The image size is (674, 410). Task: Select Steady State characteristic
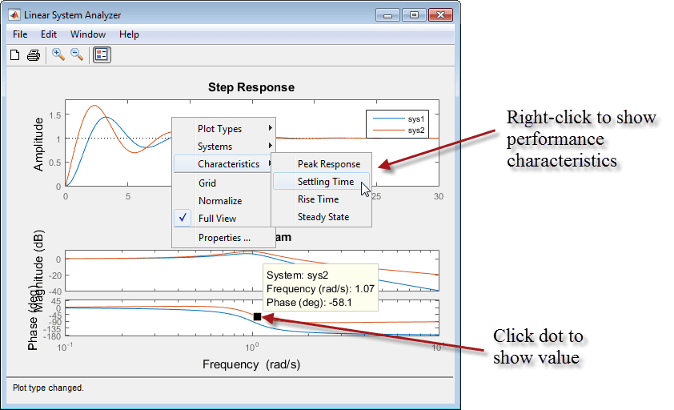pyautogui.click(x=322, y=217)
